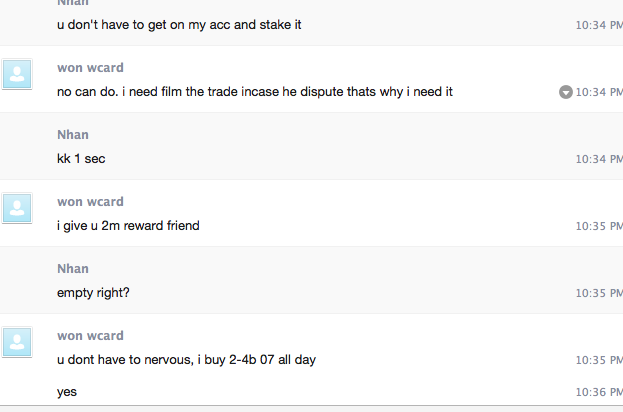This screenshot has height=412, width=623.
Task: Click the 10:36 PM timestamp
Action: [599, 393]
